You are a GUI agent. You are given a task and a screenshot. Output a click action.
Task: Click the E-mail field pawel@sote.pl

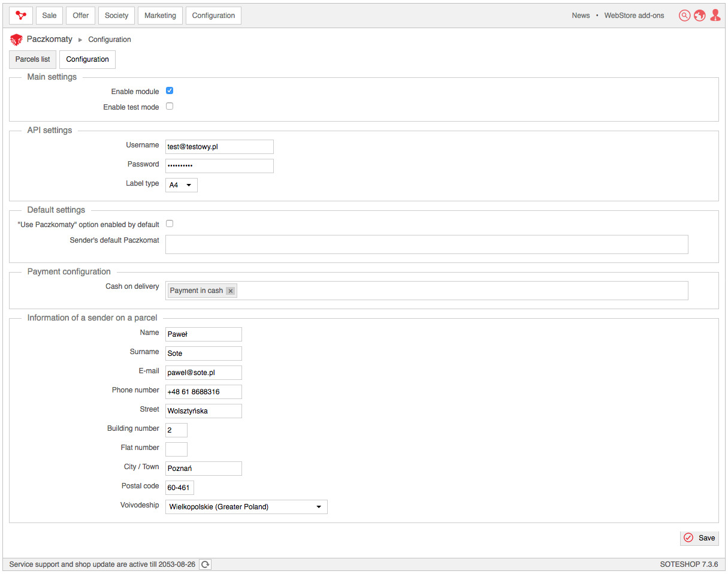click(x=204, y=373)
